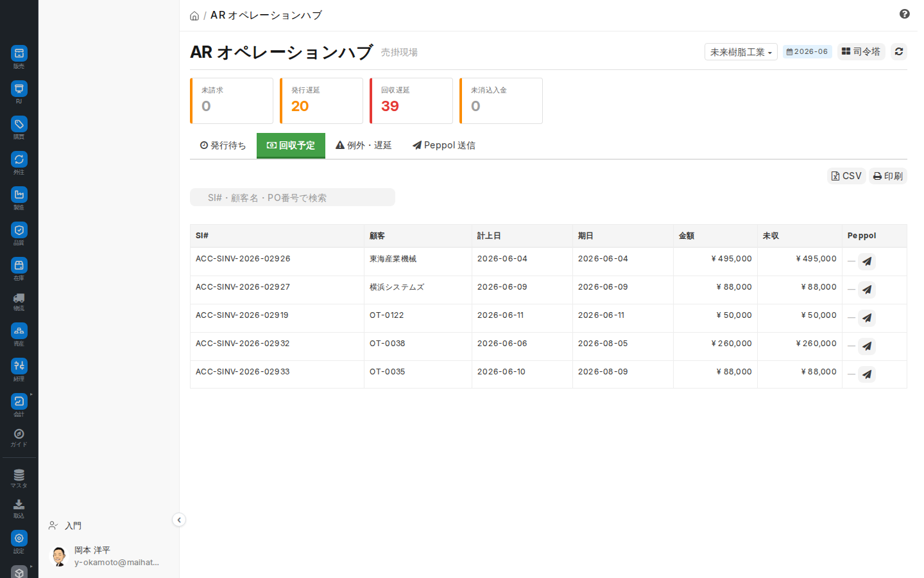The height and width of the screenshot is (578, 924).
Task: Open the 未来樹脂工業 company dropdown
Action: click(x=741, y=52)
